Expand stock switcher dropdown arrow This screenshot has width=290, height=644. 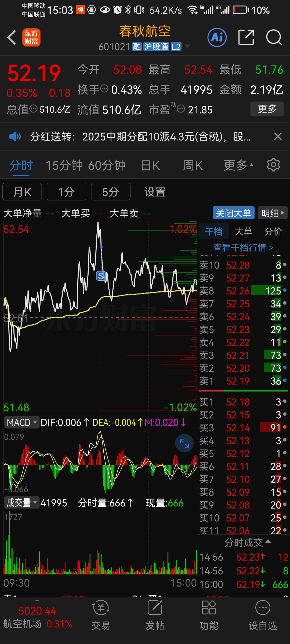pos(187,46)
